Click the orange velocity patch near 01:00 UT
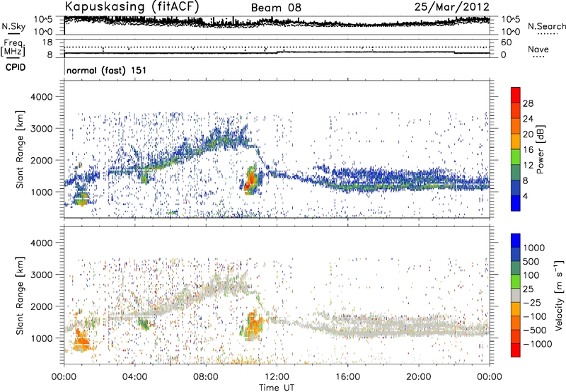 click(x=81, y=340)
